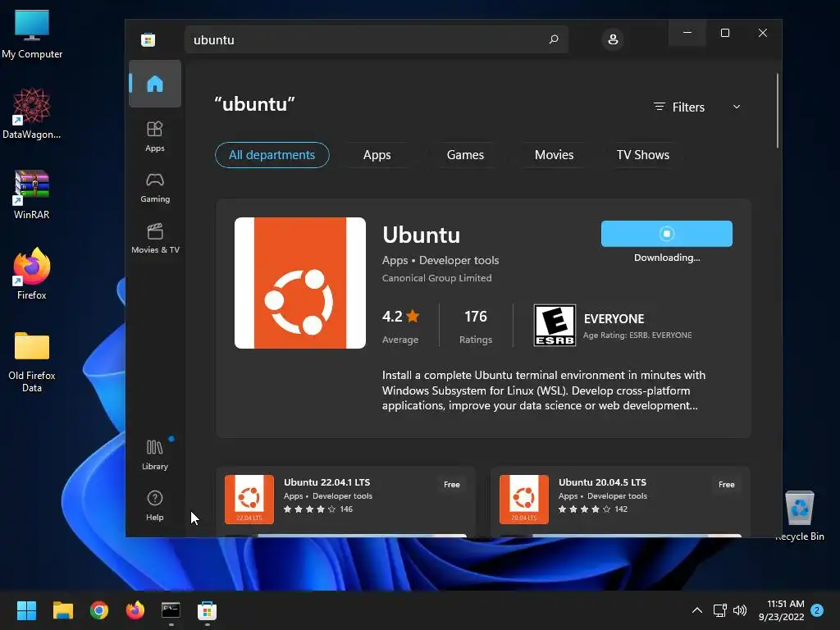Expand the Filters dropdown
The height and width of the screenshot is (630, 840).
697,107
